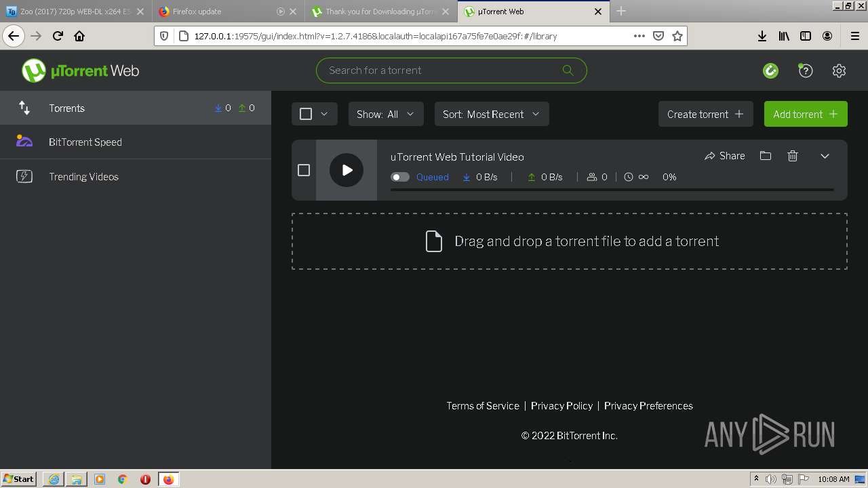The height and width of the screenshot is (488, 868).
Task: Open the settings gear icon
Action: coord(839,70)
